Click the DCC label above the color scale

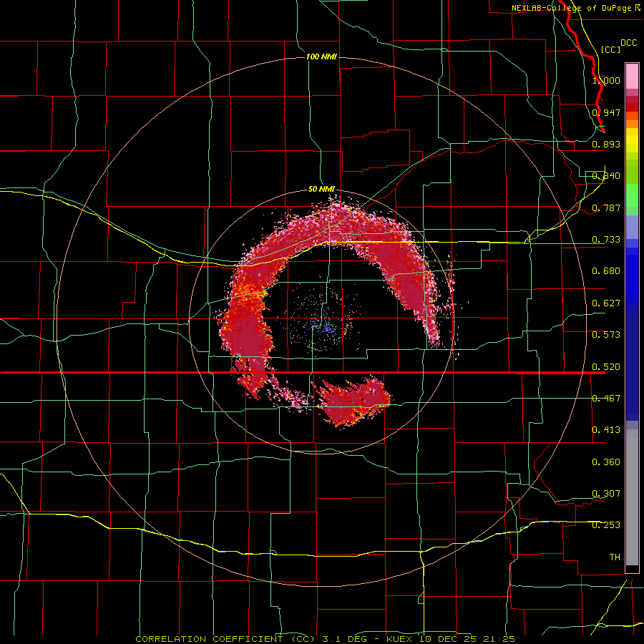pos(628,43)
